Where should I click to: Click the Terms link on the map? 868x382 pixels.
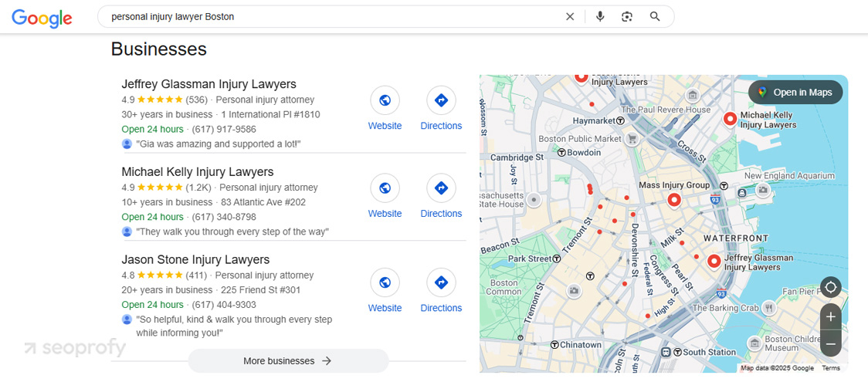(x=831, y=368)
